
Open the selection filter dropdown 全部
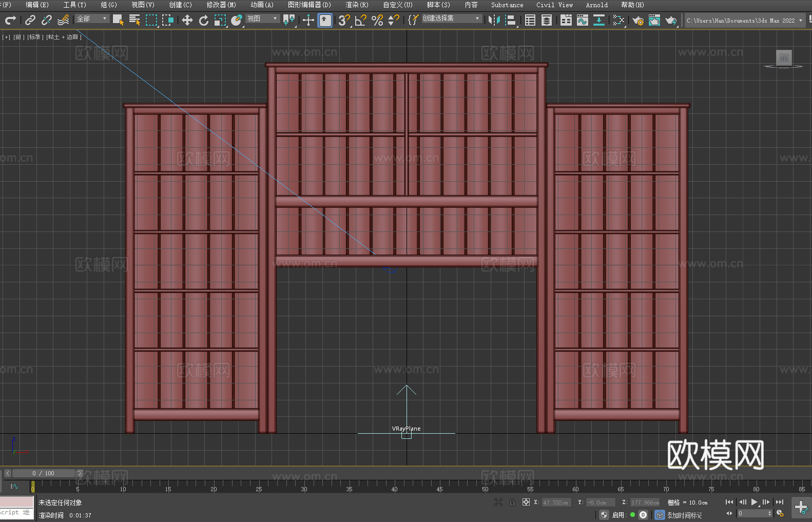click(x=92, y=18)
